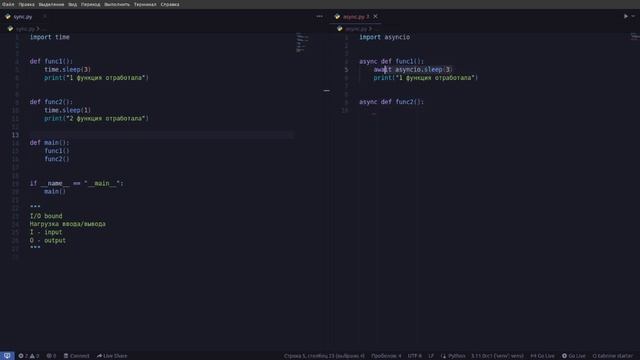Change file encoding UTF-8
The width and height of the screenshot is (640, 360).
(414, 356)
